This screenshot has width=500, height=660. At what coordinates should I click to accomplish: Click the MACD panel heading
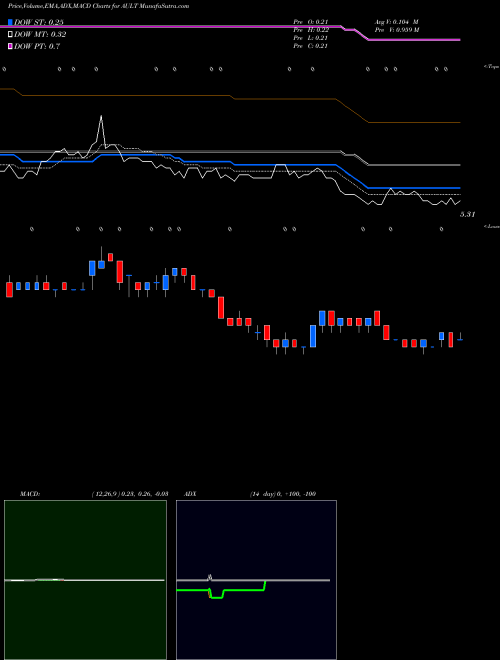click(x=30, y=494)
